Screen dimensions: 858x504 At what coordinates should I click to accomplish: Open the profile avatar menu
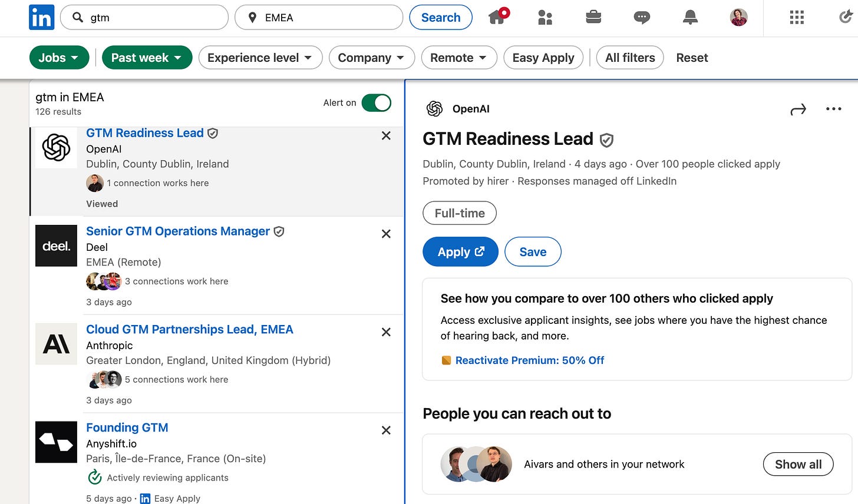coord(738,18)
